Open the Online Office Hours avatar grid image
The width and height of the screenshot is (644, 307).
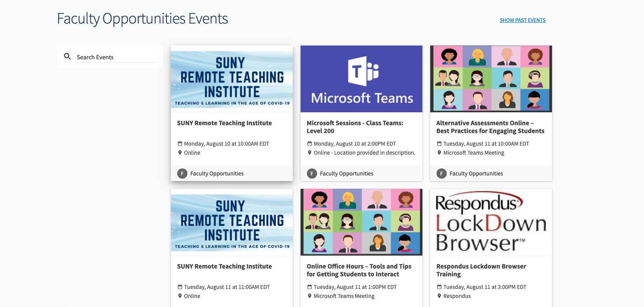[361, 222]
